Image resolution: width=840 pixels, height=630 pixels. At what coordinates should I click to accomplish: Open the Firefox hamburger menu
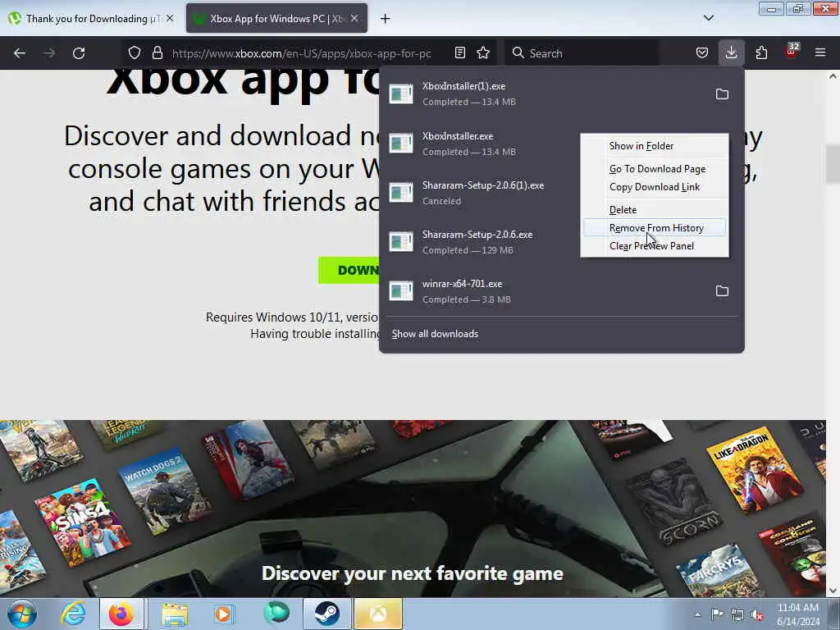pyautogui.click(x=820, y=53)
